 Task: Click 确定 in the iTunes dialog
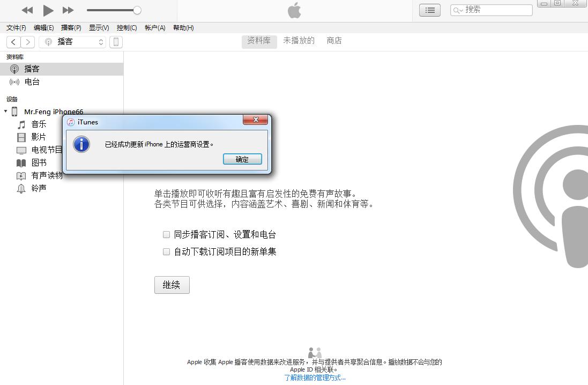242,159
